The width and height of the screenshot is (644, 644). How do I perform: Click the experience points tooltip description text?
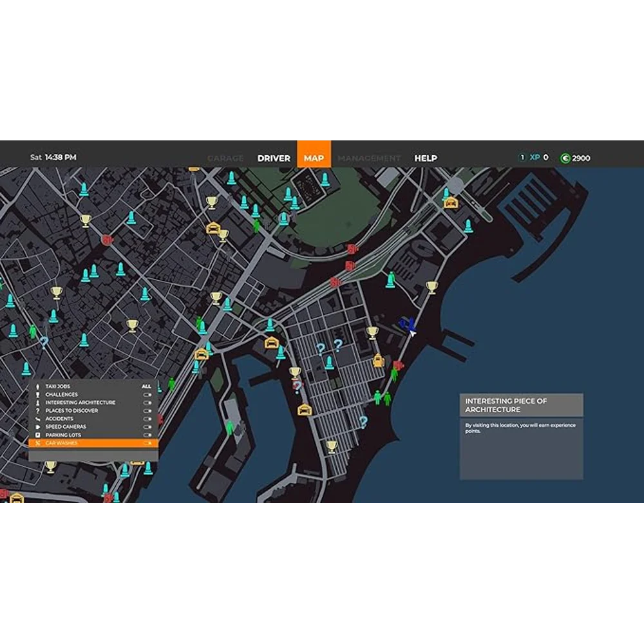point(520,428)
